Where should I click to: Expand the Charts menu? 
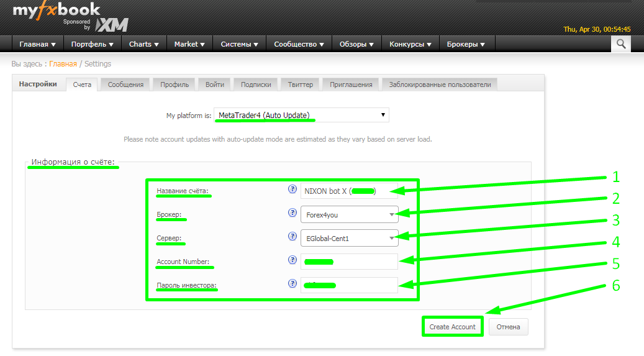(x=143, y=44)
